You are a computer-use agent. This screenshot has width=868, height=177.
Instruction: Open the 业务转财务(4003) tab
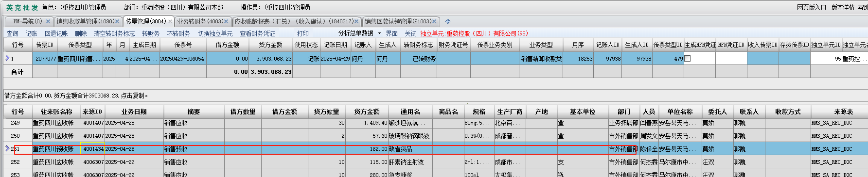click(200, 21)
